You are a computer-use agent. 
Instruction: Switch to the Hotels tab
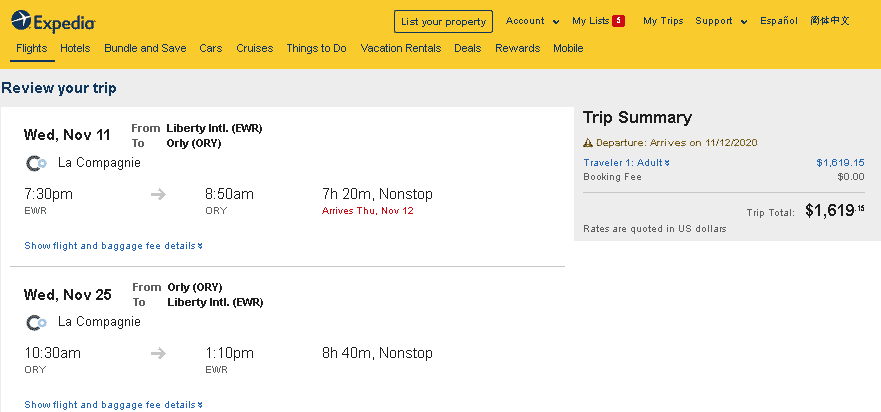point(75,48)
